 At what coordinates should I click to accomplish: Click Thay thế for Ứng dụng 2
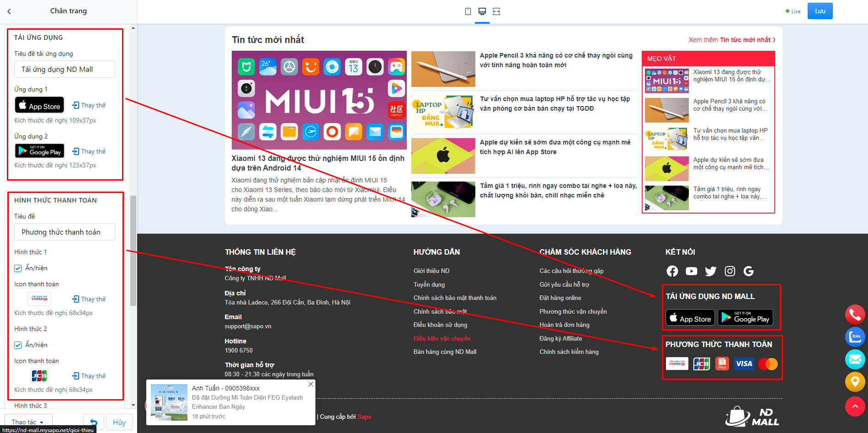(89, 151)
